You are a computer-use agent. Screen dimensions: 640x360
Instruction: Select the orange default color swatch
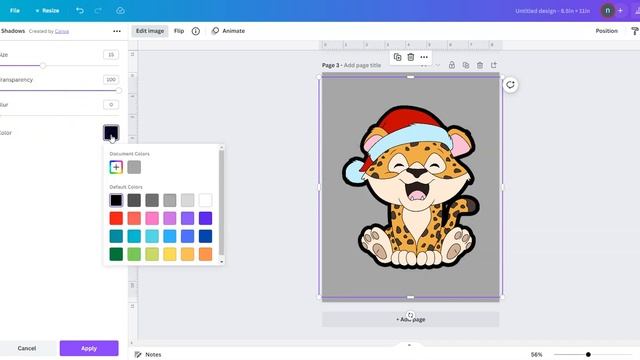pyautogui.click(x=206, y=254)
